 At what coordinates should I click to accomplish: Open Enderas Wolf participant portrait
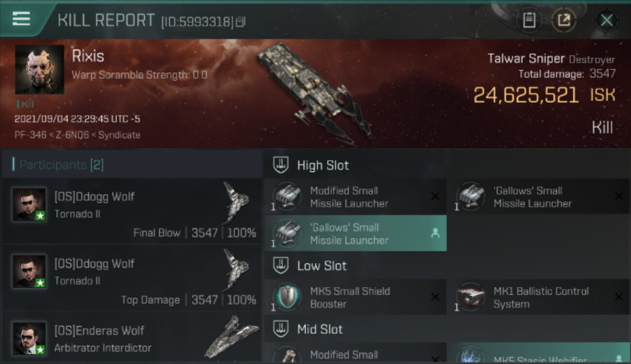click(29, 338)
